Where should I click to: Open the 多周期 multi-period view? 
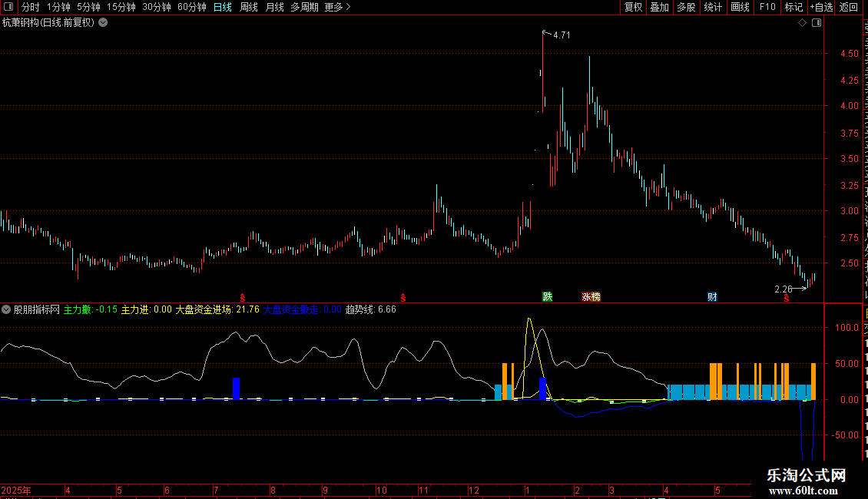[304, 7]
